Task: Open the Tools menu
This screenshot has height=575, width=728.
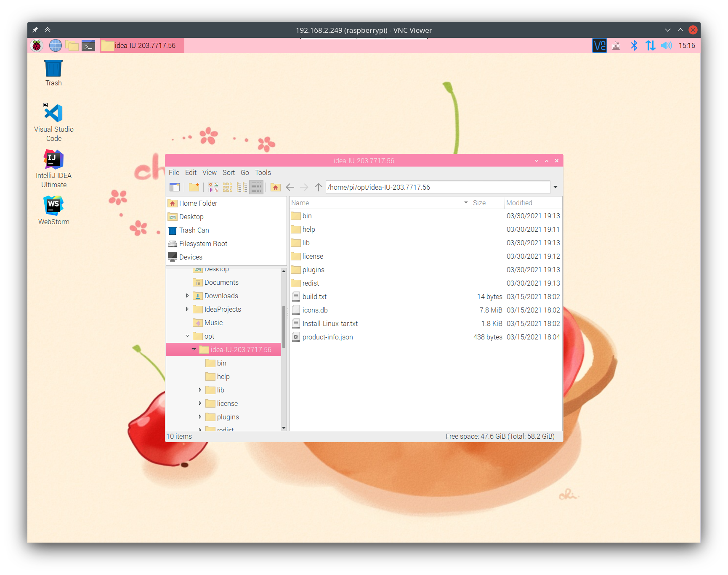Action: click(263, 172)
